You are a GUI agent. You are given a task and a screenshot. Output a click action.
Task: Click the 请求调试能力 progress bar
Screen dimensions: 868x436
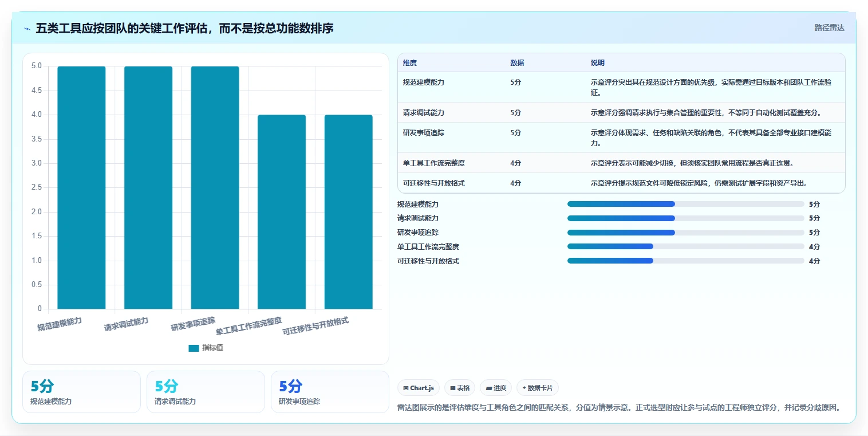point(686,218)
